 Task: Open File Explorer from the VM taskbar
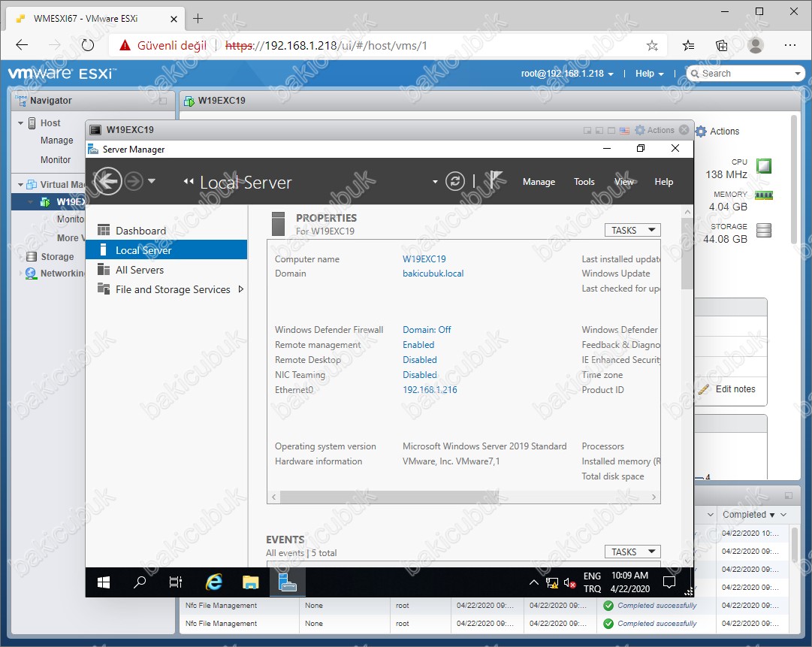[x=251, y=583]
